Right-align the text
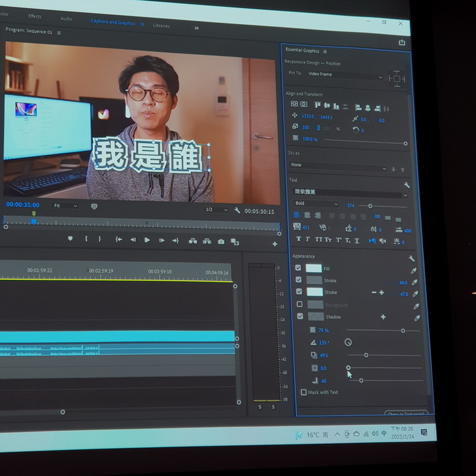 [318, 216]
